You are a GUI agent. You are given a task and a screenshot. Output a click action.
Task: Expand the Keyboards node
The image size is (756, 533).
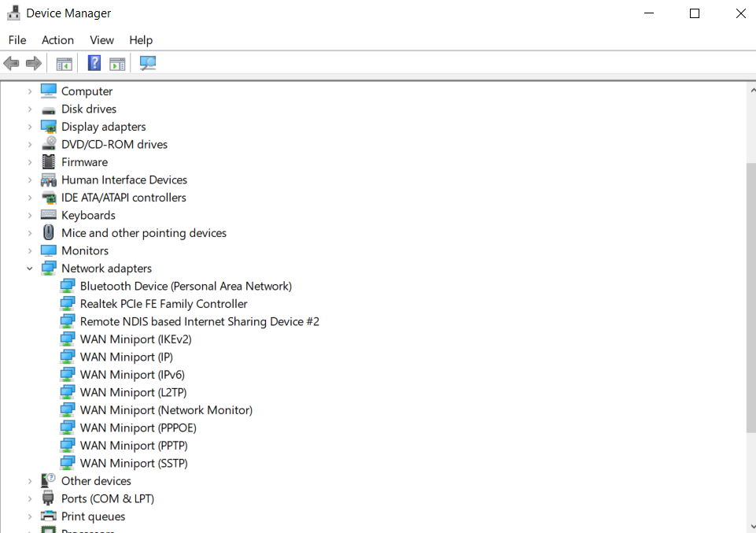point(30,215)
